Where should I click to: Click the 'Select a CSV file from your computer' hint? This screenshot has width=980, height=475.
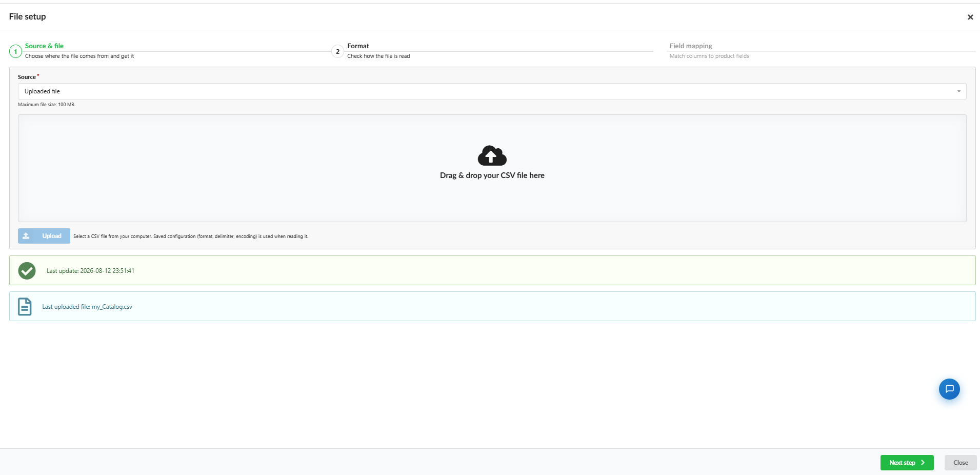pos(191,236)
